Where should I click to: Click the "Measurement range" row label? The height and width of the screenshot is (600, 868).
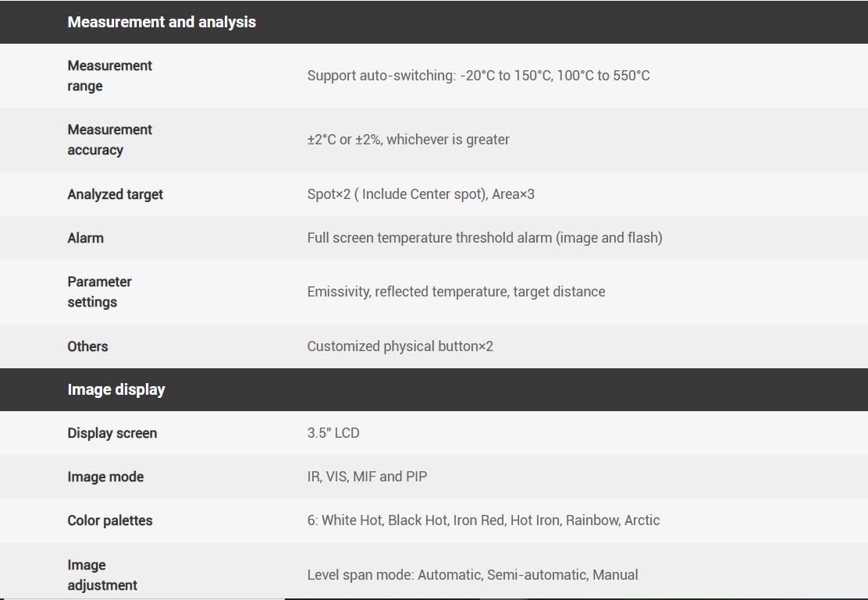tap(109, 76)
